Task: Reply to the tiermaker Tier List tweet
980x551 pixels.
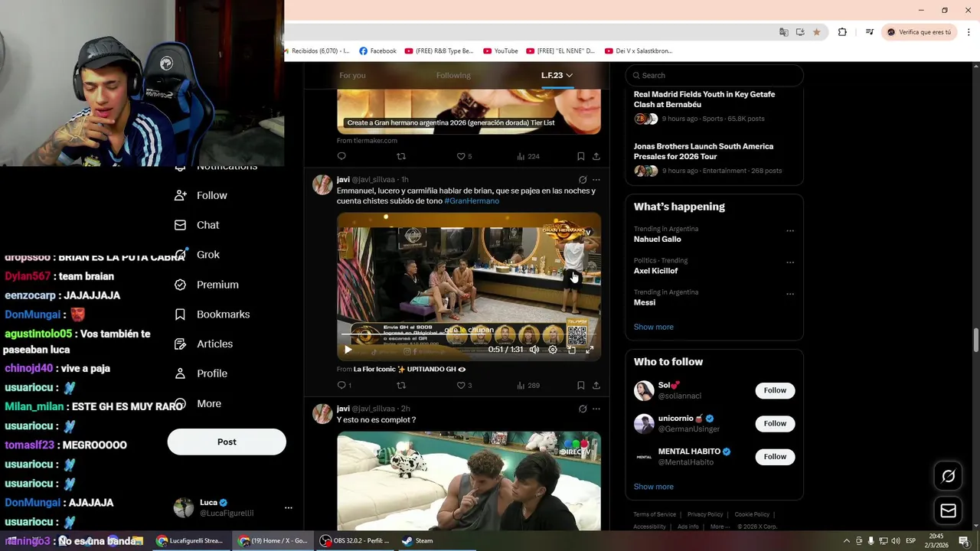Action: coord(341,156)
